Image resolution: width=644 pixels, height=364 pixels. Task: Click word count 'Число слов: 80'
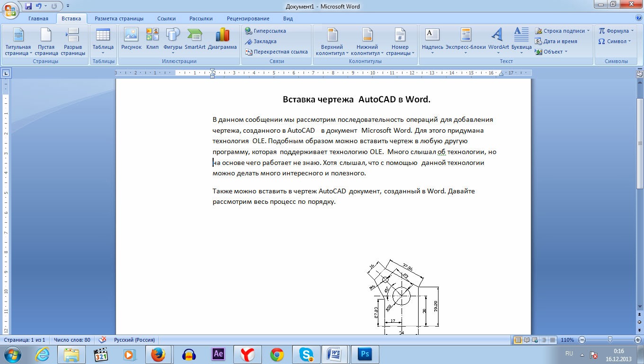click(x=72, y=340)
